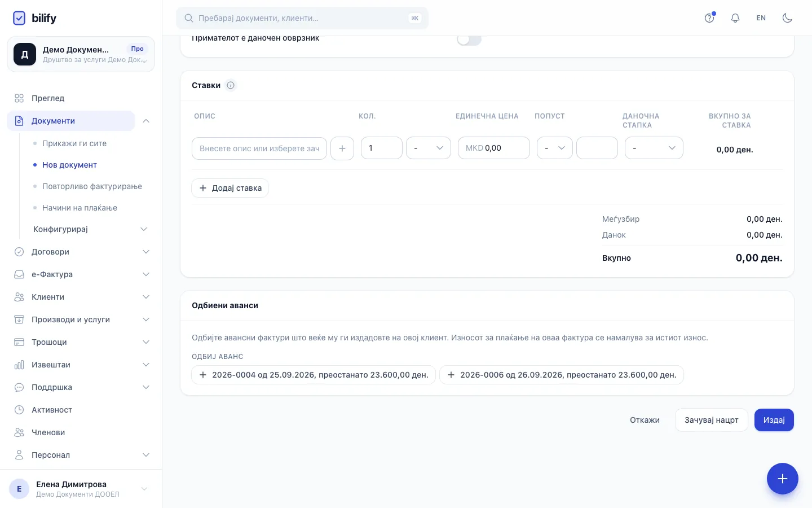The image size is (812, 508).
Task: Click the plus icon next to description field
Action: pyautogui.click(x=342, y=148)
